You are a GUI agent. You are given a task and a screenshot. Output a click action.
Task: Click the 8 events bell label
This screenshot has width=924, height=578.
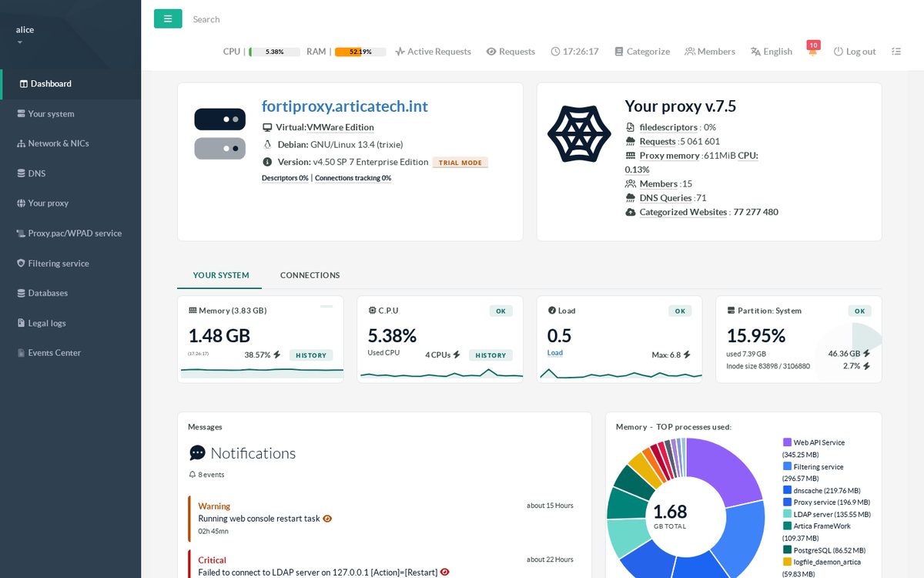coord(206,475)
